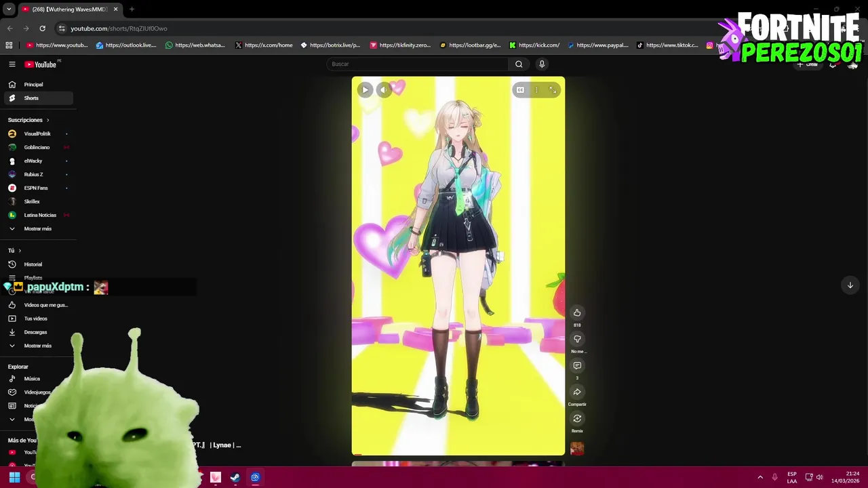Screen dimensions: 868x488
Task: Expand the Tú section chevron
Action: pos(20,251)
